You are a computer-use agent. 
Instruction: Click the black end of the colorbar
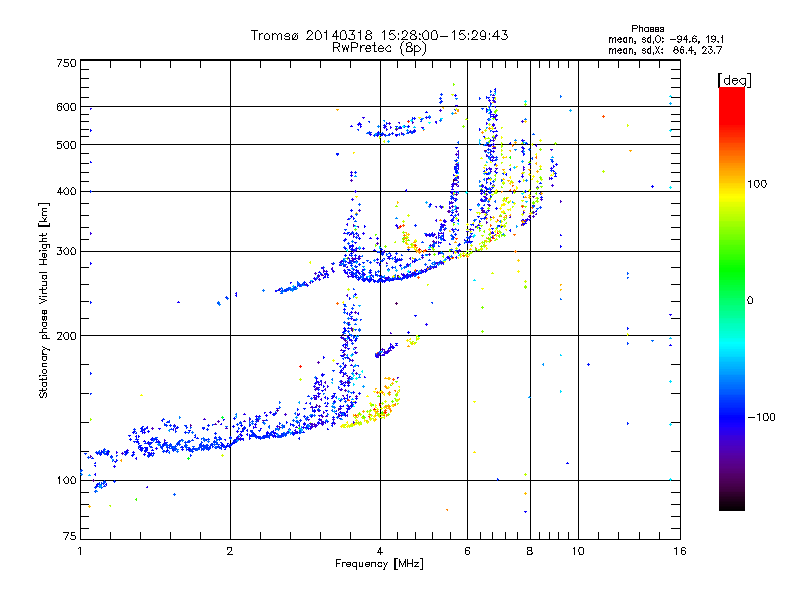(x=732, y=504)
